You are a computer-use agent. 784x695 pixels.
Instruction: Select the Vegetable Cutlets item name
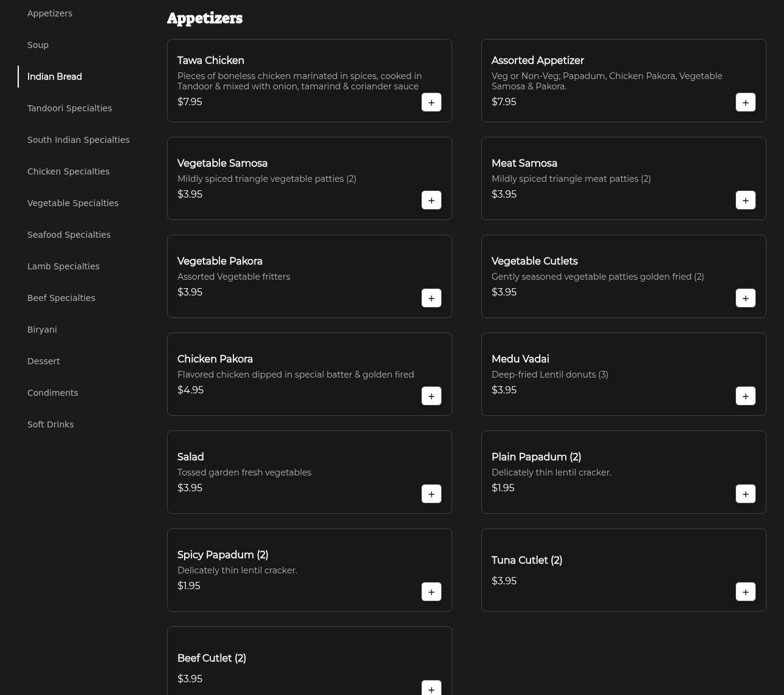click(x=535, y=261)
